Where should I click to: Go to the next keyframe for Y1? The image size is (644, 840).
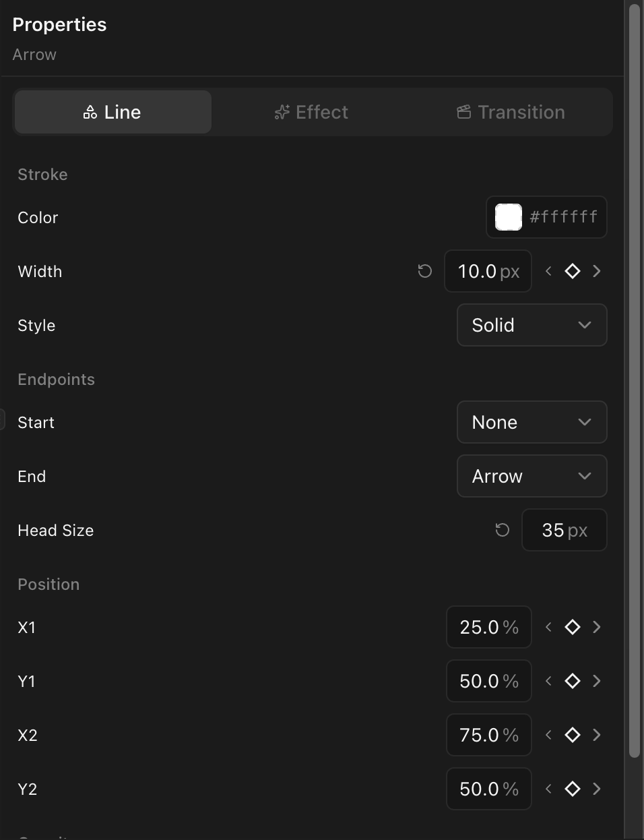point(596,681)
